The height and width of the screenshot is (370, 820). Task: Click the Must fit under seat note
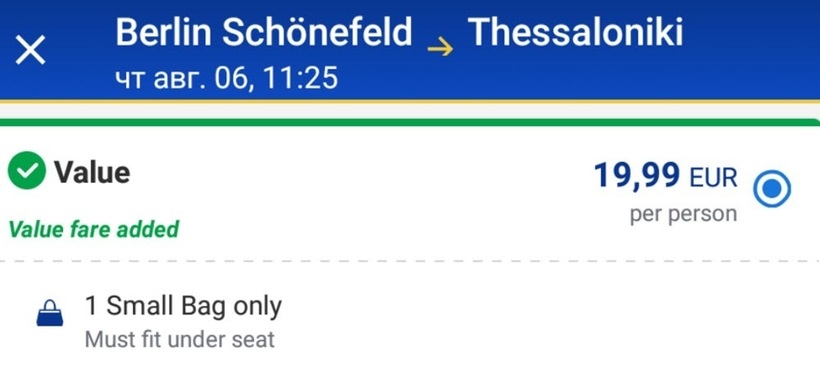[x=179, y=340]
